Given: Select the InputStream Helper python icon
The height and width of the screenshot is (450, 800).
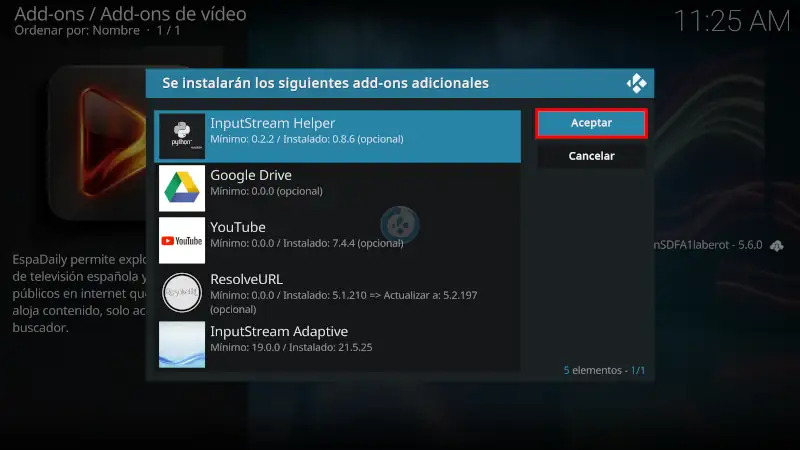Looking at the screenshot, I should tap(182, 136).
